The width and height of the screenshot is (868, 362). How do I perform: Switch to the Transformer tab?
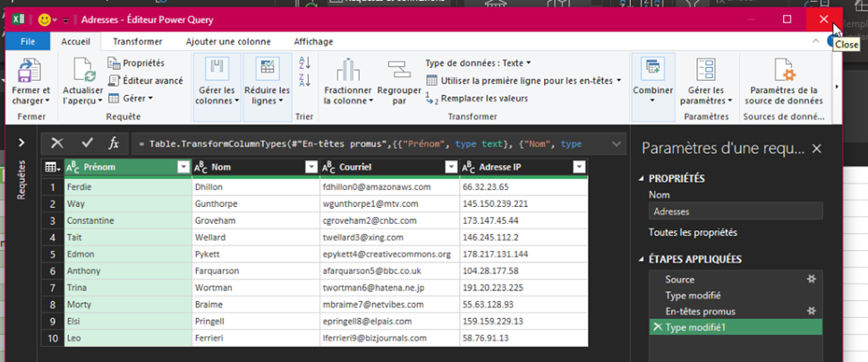click(x=137, y=41)
